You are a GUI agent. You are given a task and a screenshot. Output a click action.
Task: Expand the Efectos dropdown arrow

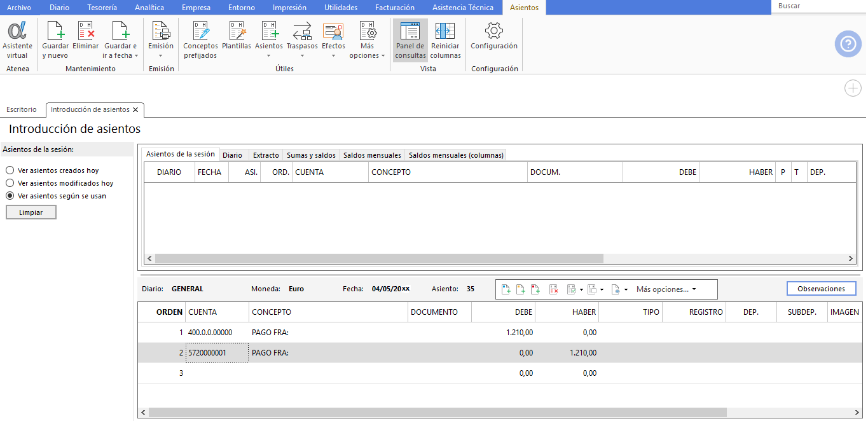click(x=333, y=56)
